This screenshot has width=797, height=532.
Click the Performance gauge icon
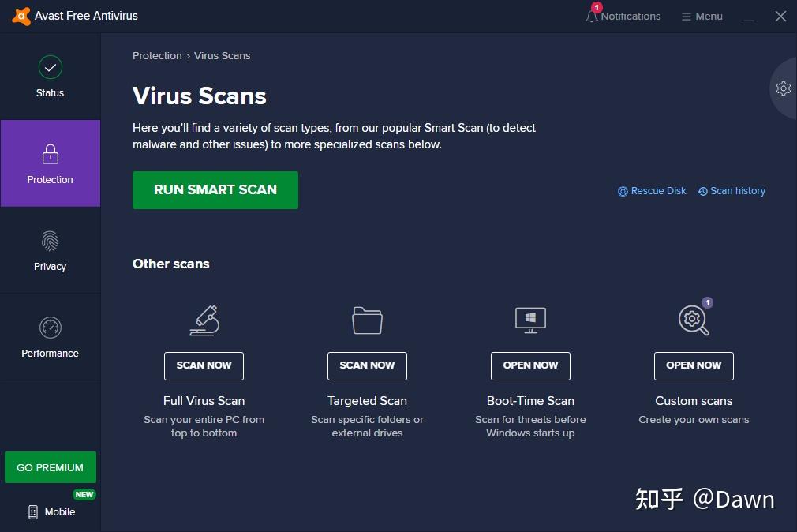[x=51, y=328]
